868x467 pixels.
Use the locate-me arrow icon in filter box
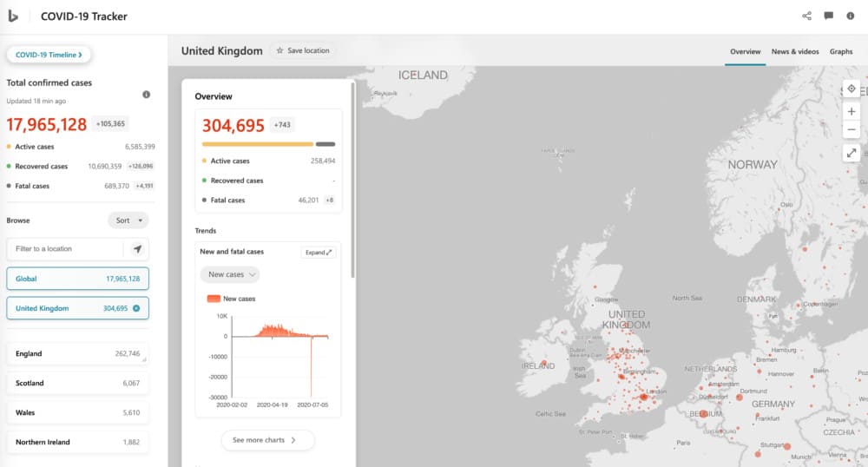(137, 249)
